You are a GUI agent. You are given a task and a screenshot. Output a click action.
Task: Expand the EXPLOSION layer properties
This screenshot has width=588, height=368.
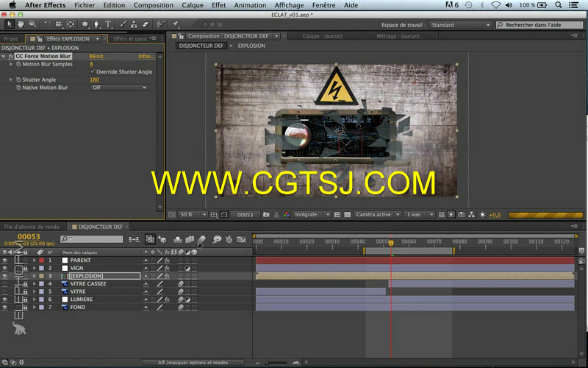[34, 275]
